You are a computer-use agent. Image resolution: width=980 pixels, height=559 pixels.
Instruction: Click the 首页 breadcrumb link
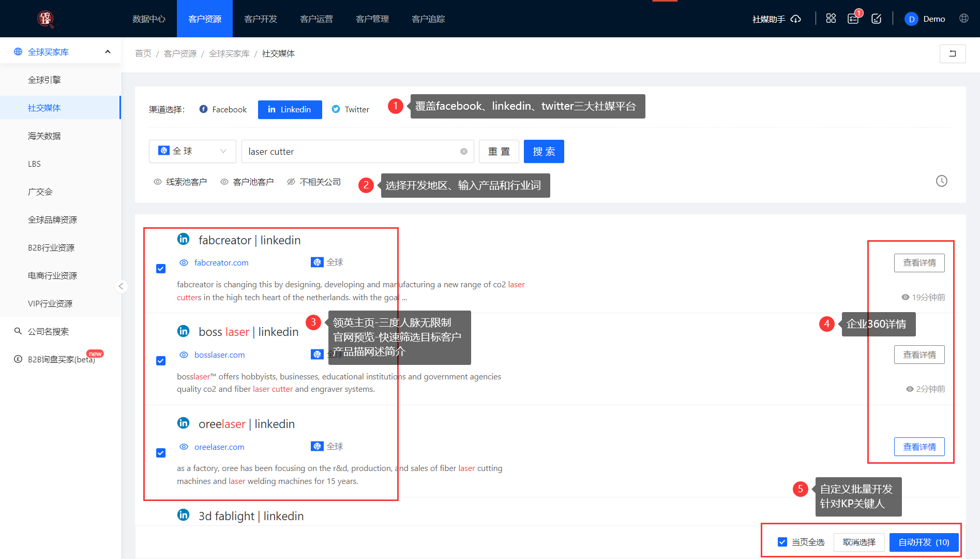click(143, 53)
